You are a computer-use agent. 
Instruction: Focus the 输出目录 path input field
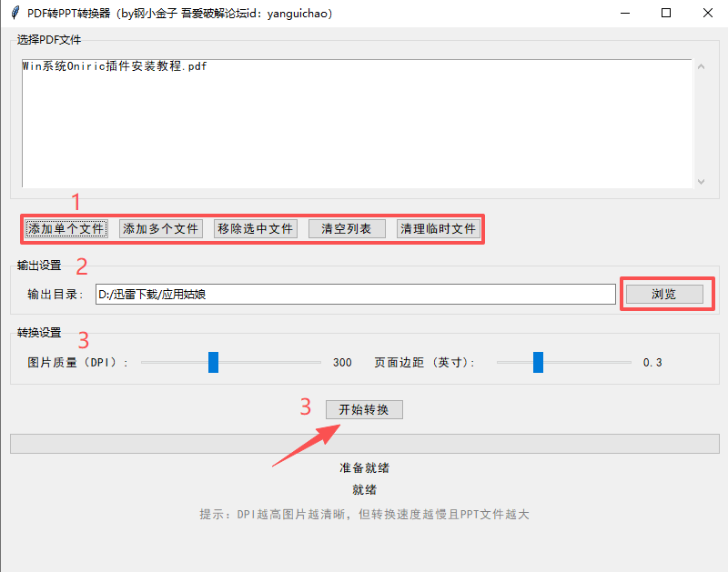(x=355, y=294)
